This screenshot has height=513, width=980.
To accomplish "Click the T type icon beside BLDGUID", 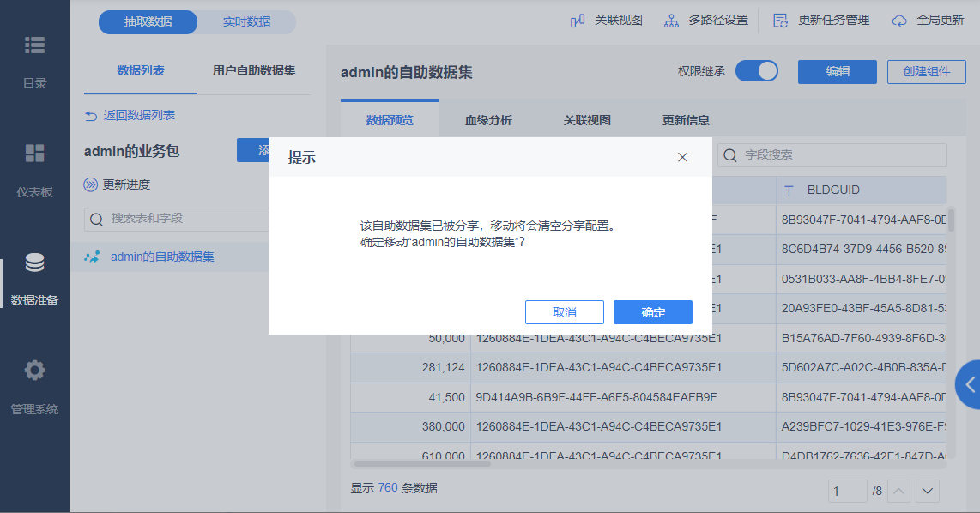I will [x=789, y=190].
